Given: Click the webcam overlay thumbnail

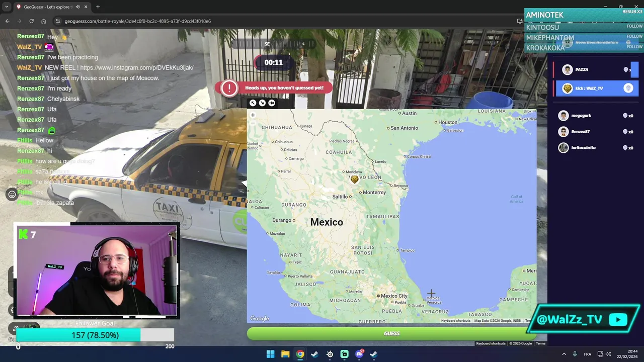Looking at the screenshot, I should [97, 270].
